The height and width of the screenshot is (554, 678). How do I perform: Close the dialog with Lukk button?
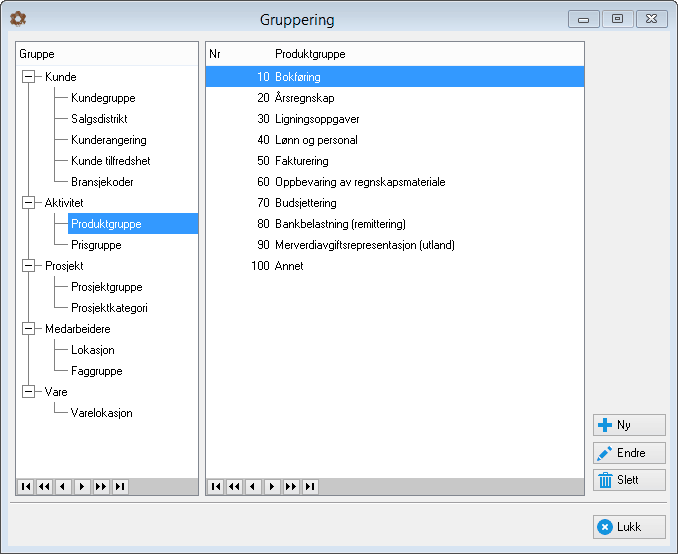[629, 527]
